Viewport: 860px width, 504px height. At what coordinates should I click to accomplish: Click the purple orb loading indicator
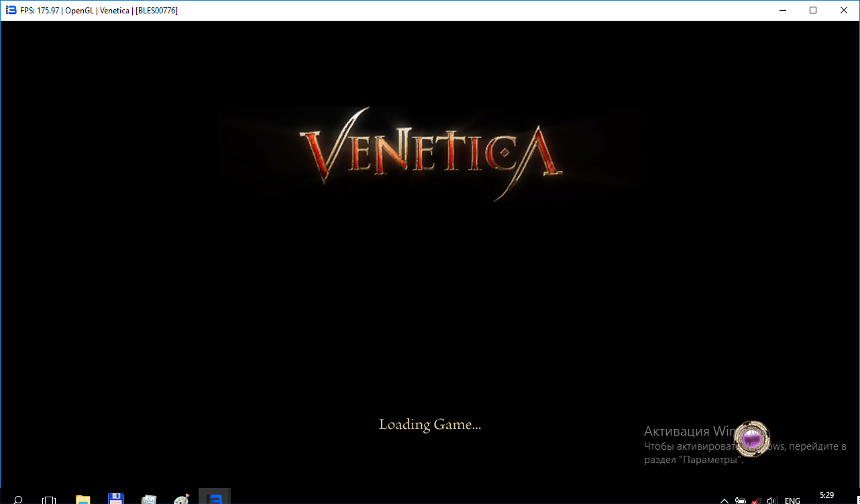[x=752, y=439]
